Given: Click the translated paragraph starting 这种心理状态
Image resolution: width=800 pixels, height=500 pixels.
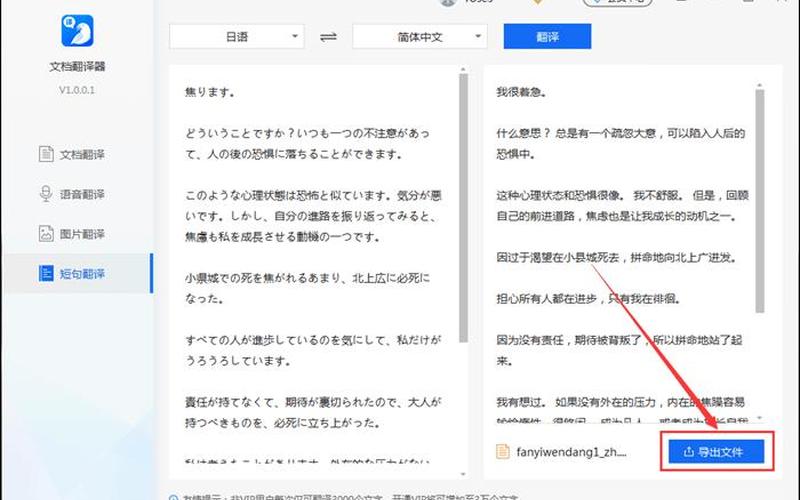Looking at the screenshot, I should pyautogui.click(x=622, y=206).
